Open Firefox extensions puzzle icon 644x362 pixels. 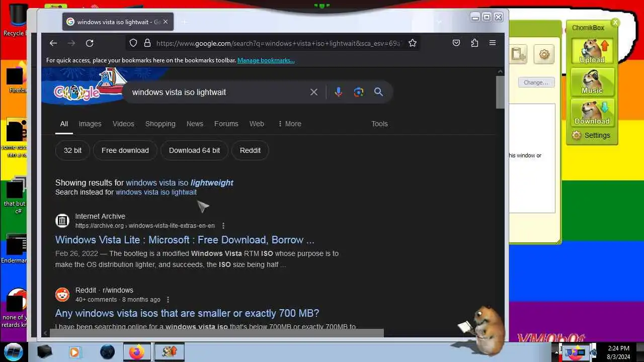pyautogui.click(x=474, y=43)
